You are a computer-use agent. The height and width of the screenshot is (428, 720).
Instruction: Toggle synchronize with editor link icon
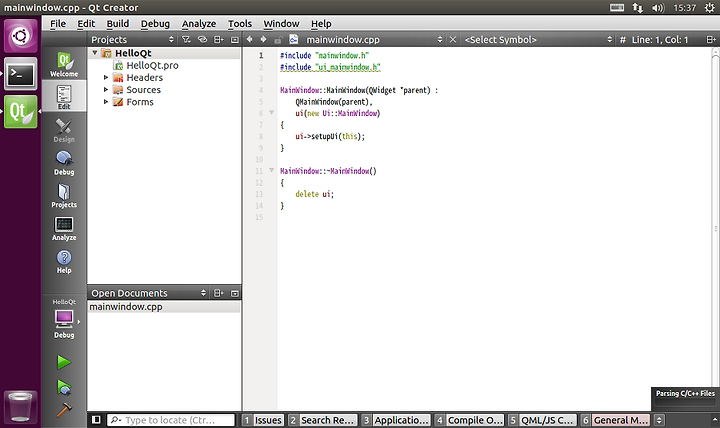(202, 39)
